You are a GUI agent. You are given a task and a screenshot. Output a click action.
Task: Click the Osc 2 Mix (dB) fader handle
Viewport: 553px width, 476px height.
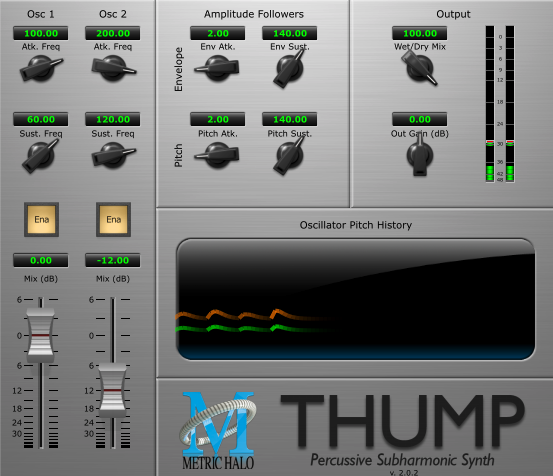pos(113,390)
